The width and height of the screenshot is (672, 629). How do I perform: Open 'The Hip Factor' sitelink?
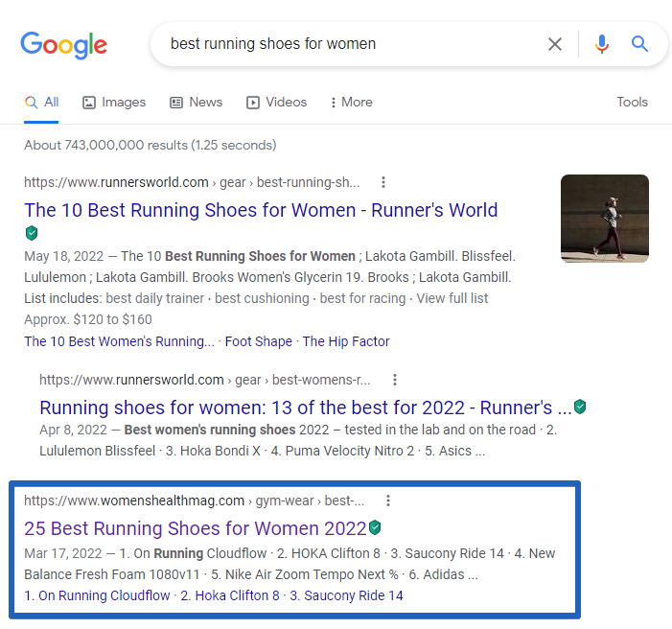(x=346, y=341)
